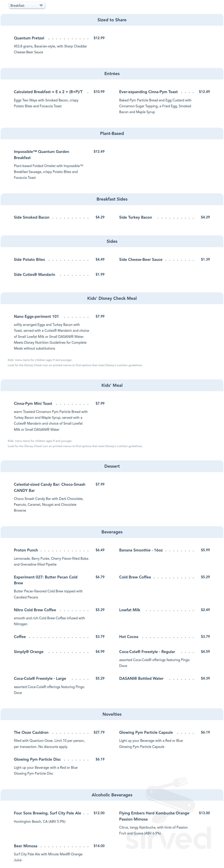Select Four Sons Brewing Surf City Pale Ale

[x=47, y=813]
